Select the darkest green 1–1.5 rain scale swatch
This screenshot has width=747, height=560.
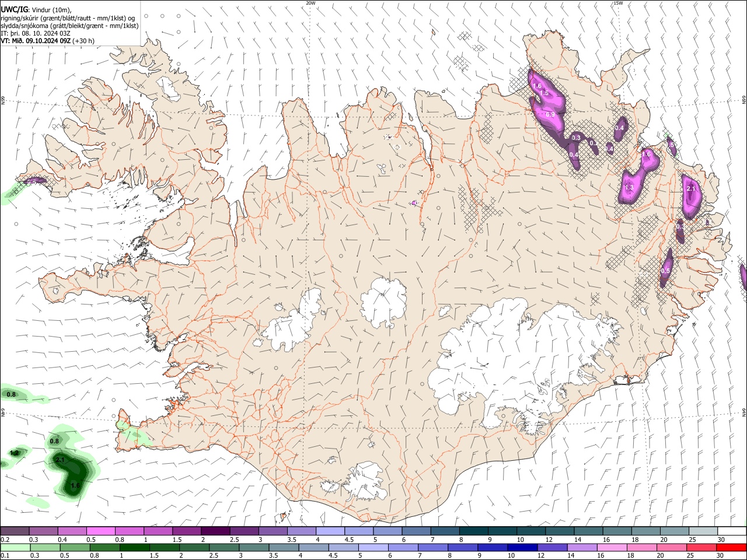coord(135,548)
